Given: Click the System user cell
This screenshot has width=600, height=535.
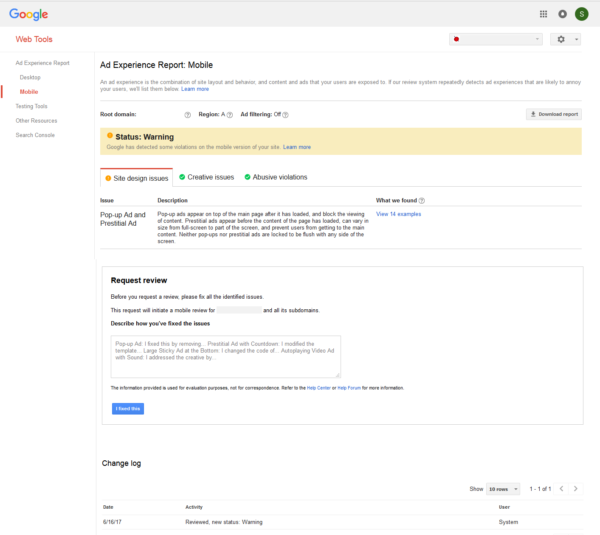Looking at the screenshot, I should tap(508, 522).
